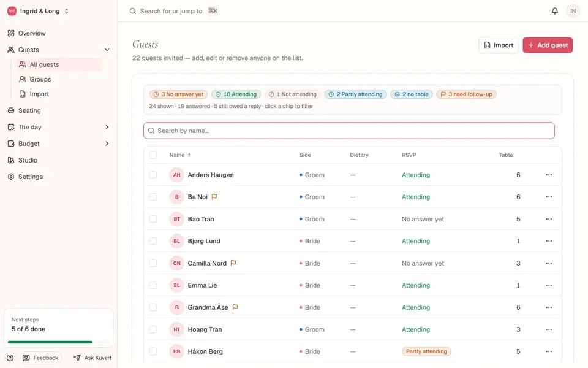The image size is (588, 368).
Task: Open Ask Kuvert
Action: (92, 358)
